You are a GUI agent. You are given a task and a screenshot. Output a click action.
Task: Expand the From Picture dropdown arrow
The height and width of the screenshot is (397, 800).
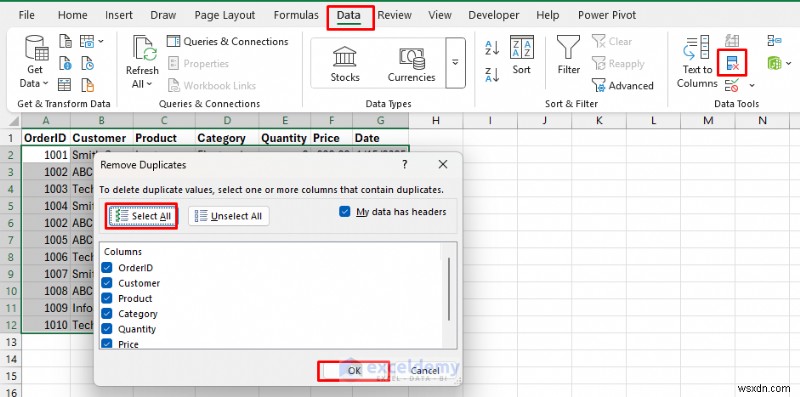coord(101,41)
